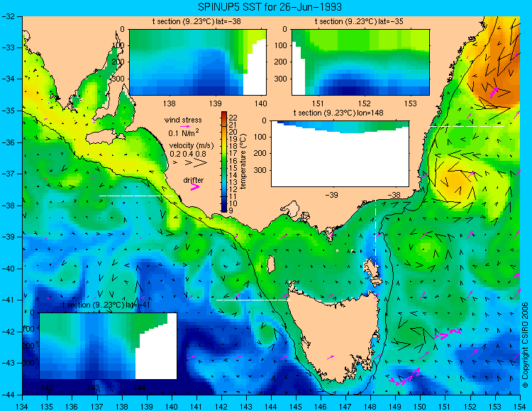Select the lat=-38 section title
Viewport: 532px width, 411px height.
[x=196, y=21]
